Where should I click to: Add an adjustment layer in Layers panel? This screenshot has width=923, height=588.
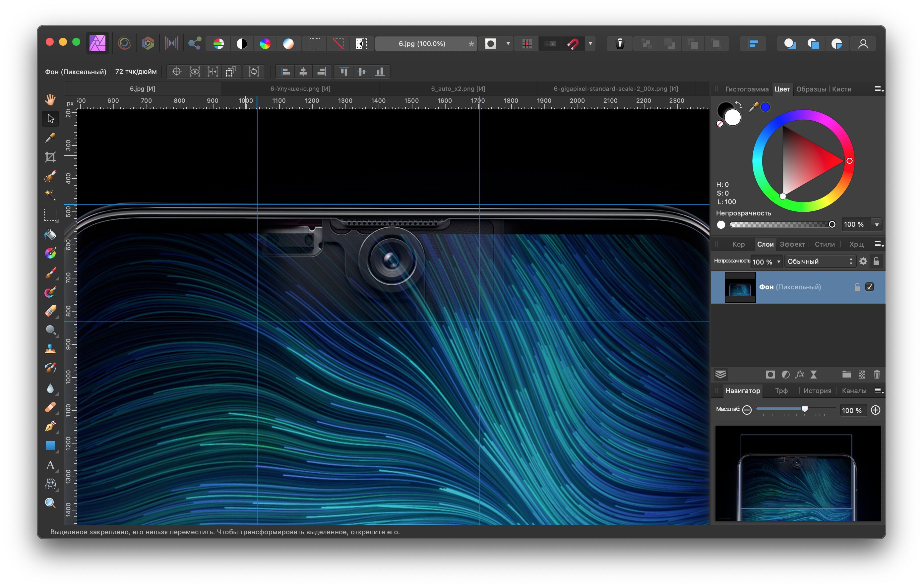tap(785, 375)
